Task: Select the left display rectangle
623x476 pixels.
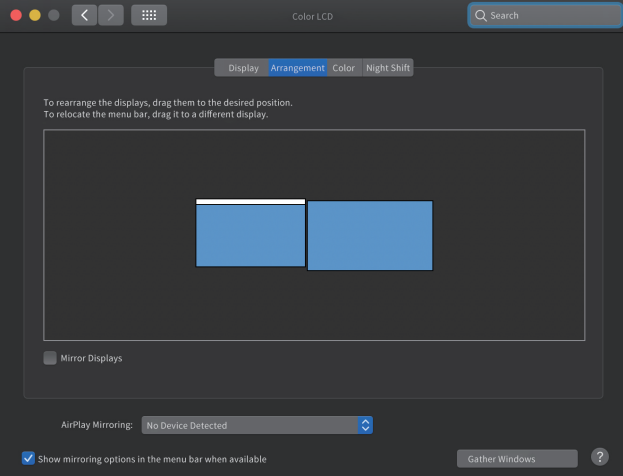Action: click(250, 237)
